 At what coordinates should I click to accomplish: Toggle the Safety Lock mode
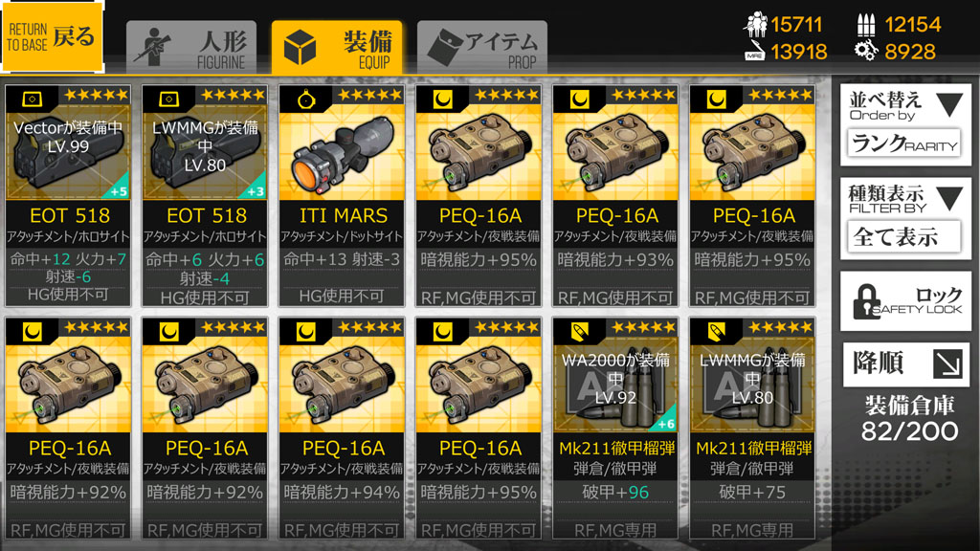pos(905,301)
